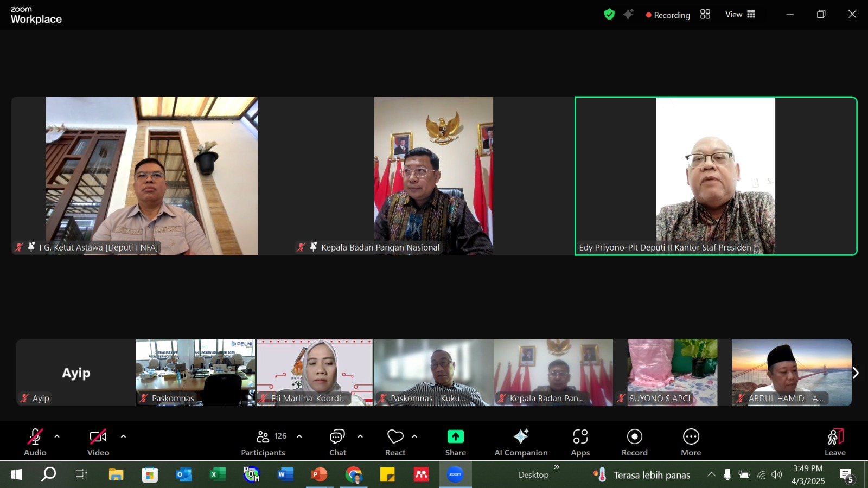Open the Participants list
The width and height of the screenshot is (868, 488).
pyautogui.click(x=263, y=442)
